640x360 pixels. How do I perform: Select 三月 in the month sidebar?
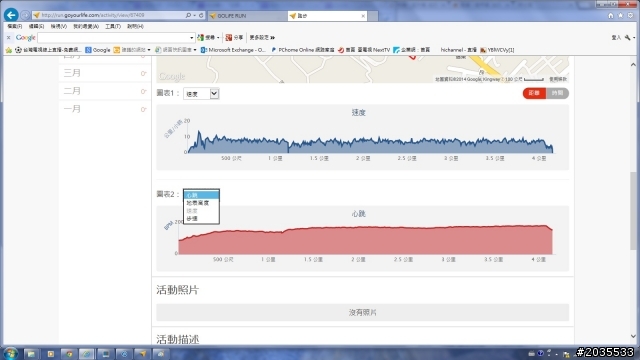[x=105, y=73]
